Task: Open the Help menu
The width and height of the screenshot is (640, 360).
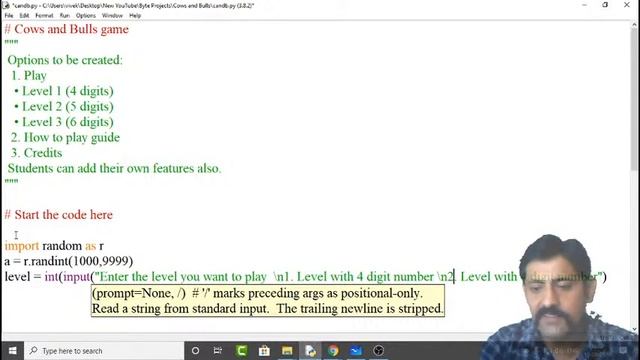Action: 135,16
